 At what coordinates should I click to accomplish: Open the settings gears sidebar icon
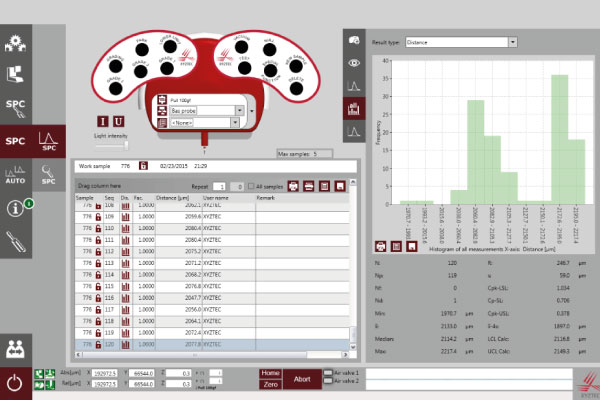coord(16,44)
